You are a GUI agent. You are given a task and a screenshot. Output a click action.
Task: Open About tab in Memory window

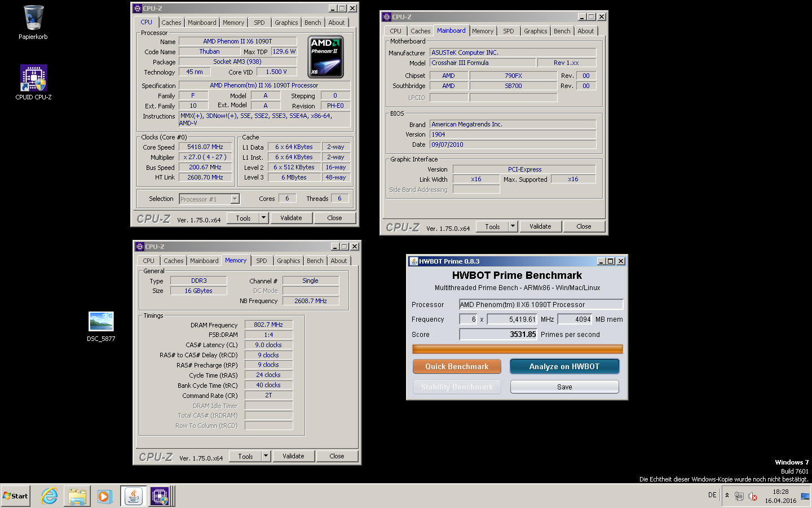click(x=339, y=261)
